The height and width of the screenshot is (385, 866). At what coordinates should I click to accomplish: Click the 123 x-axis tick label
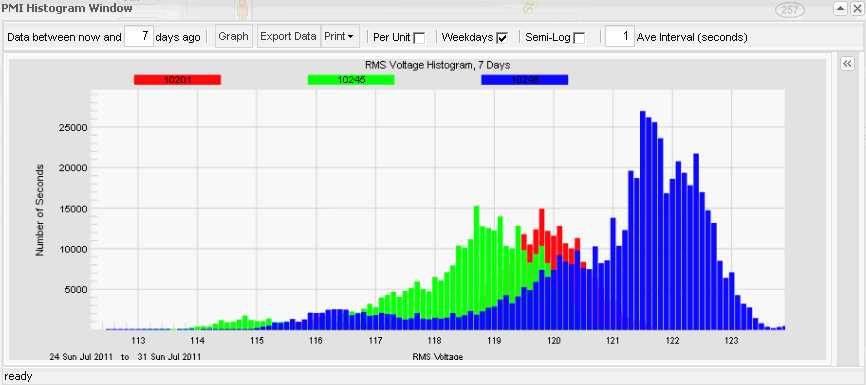(731, 341)
